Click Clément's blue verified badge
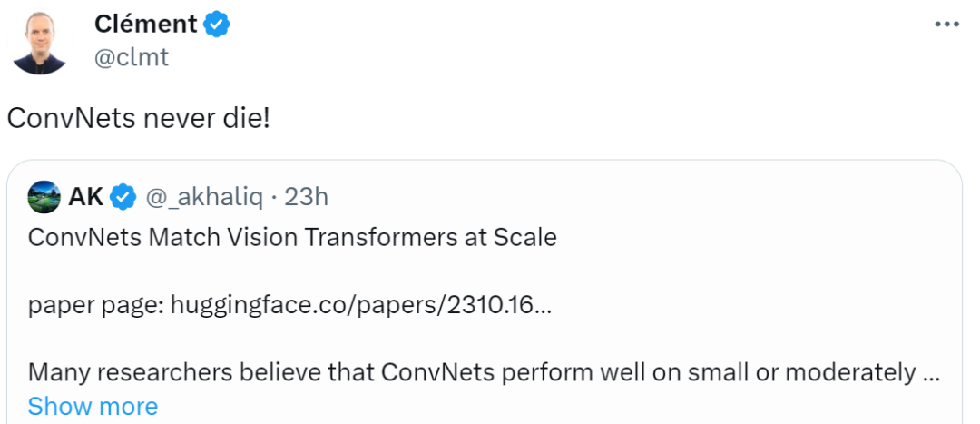Image resolution: width=980 pixels, height=424 pixels. 216,25
